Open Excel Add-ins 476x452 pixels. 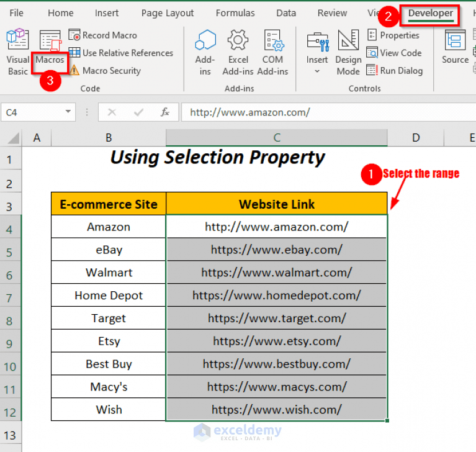point(238,52)
